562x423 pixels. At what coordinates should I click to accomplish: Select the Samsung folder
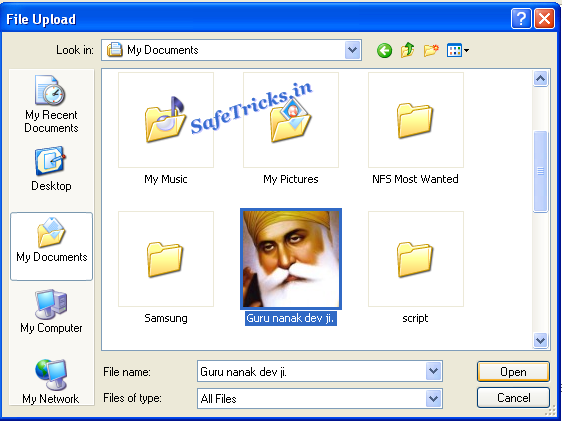pyautogui.click(x=166, y=259)
